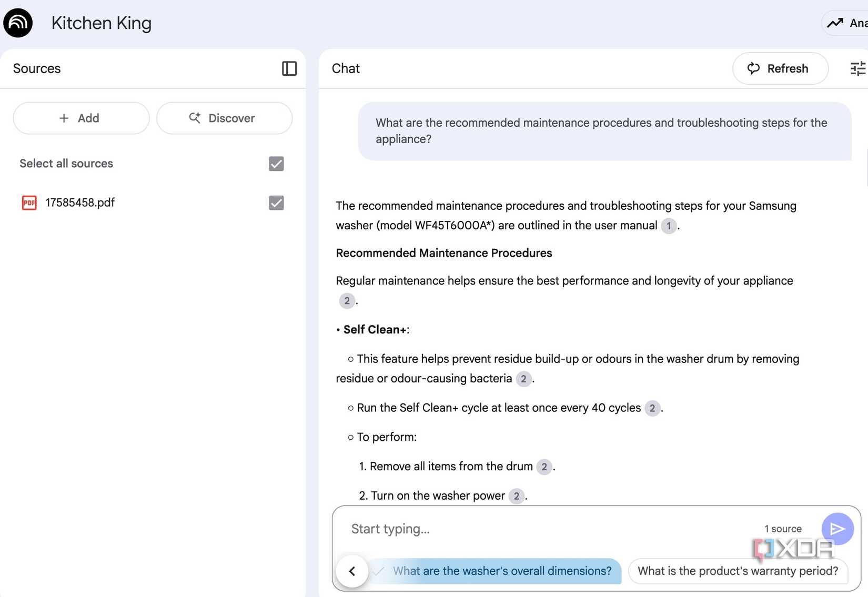
Task: Select the washer dimensions suggested question
Action: [501, 571]
